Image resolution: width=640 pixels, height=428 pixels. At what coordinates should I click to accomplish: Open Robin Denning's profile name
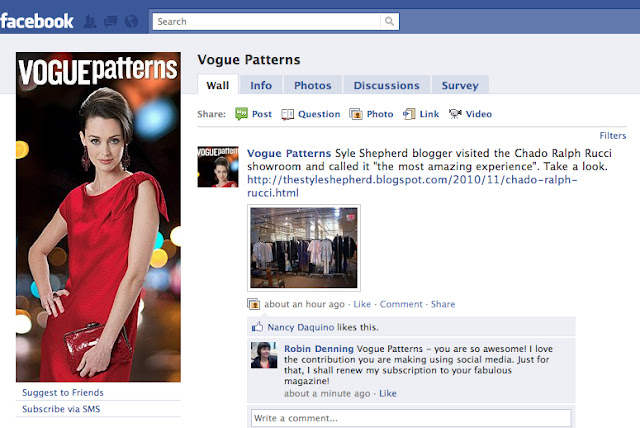click(x=319, y=349)
